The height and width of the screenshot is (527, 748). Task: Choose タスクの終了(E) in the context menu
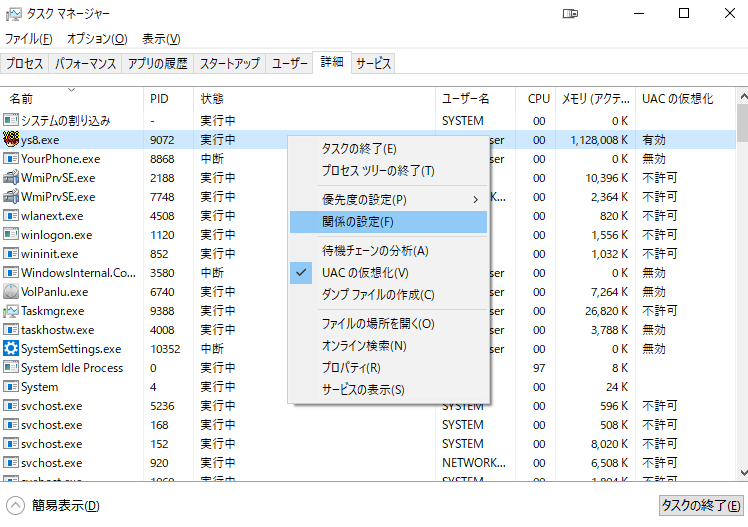[388, 149]
